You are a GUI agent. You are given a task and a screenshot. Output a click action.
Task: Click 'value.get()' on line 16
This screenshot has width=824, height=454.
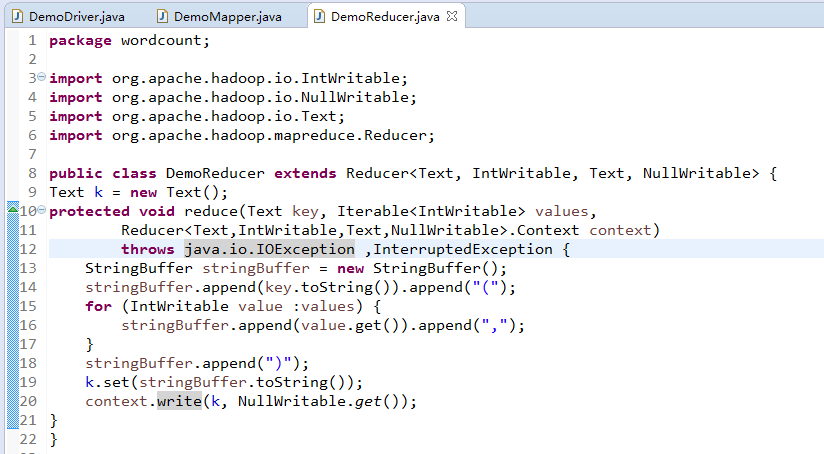[351, 325]
